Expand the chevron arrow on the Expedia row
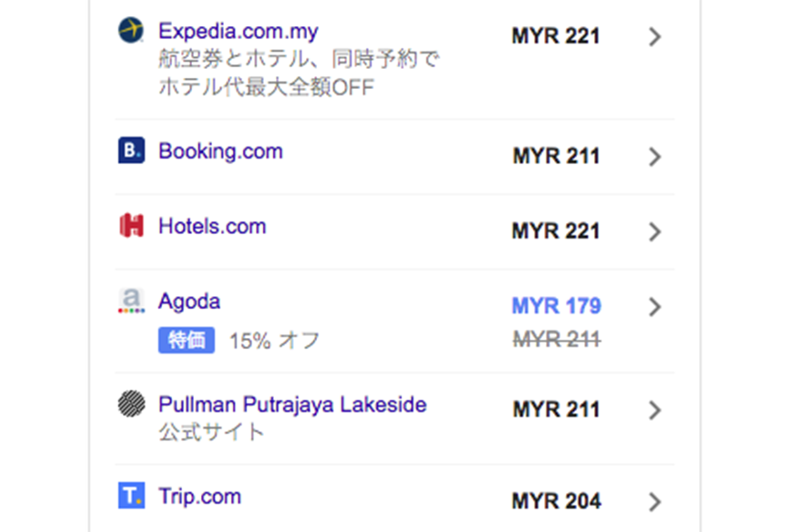 [x=655, y=37]
